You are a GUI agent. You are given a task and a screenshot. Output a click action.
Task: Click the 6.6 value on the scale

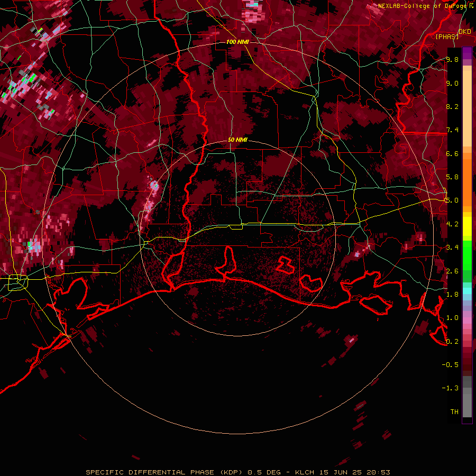pos(452,153)
